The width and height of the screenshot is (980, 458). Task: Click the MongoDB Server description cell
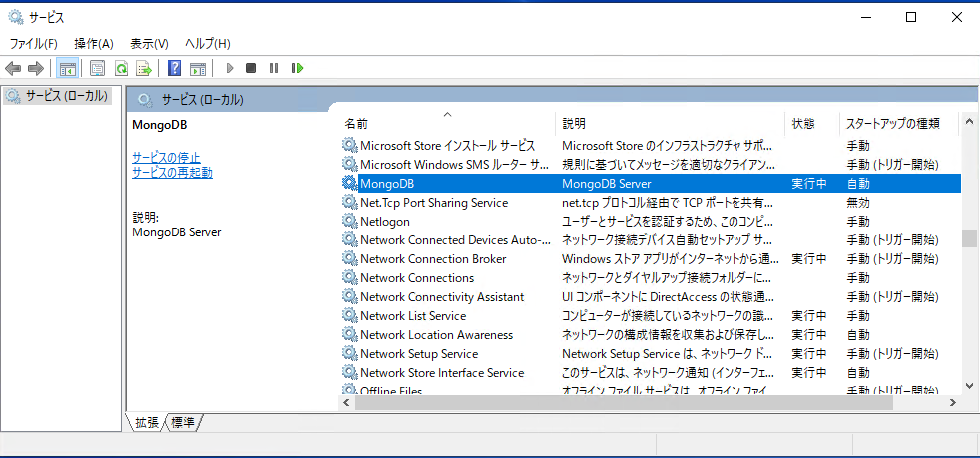point(606,184)
